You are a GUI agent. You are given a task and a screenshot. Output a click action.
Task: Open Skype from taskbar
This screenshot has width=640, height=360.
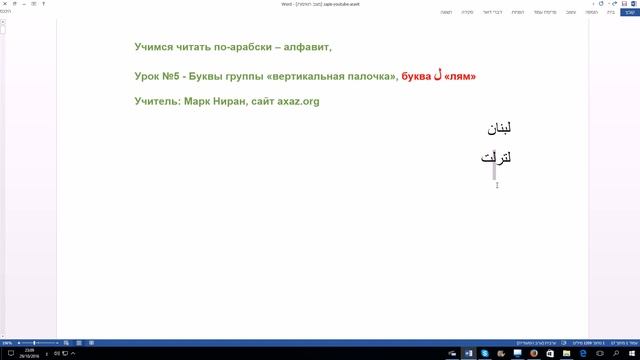(485, 353)
